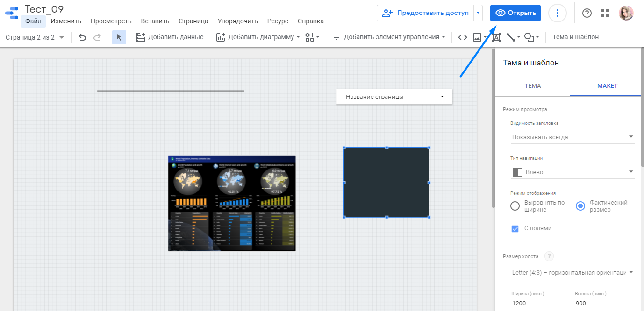The image size is (644, 311).
Task: Open the "Файл" menu
Action: 33,21
